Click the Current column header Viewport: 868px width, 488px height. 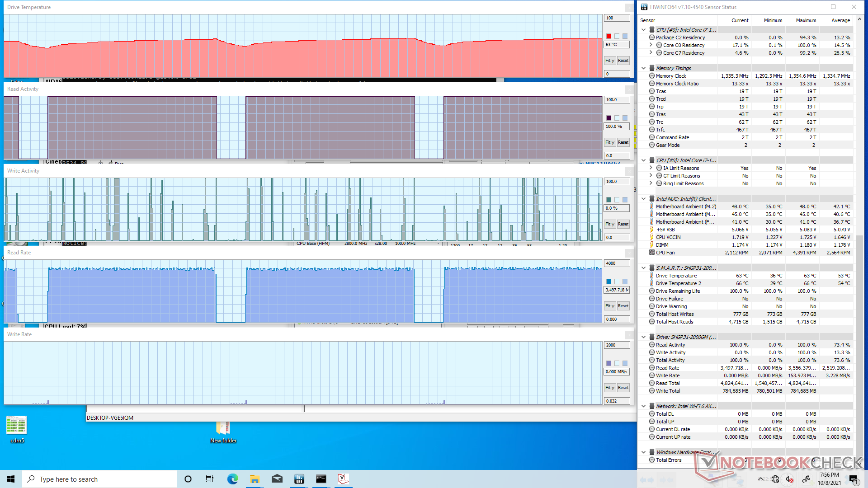pyautogui.click(x=734, y=20)
